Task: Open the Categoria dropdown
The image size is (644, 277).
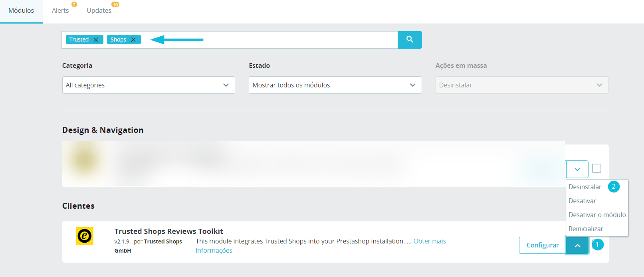Action: (149, 85)
